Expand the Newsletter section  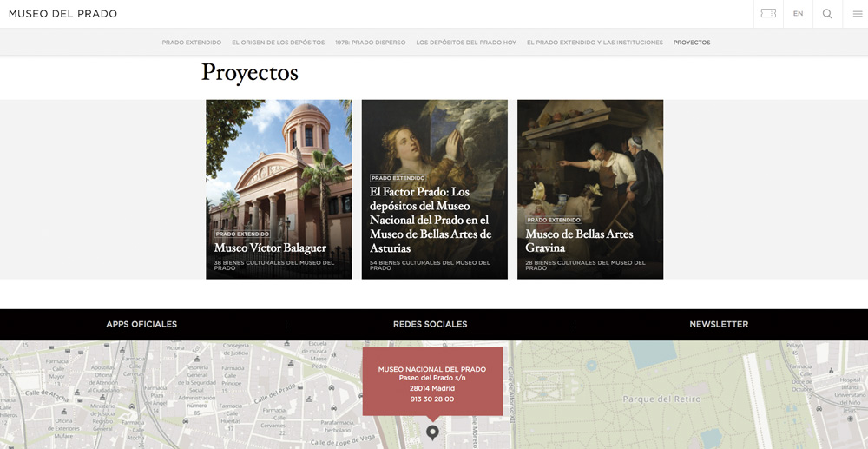(719, 325)
